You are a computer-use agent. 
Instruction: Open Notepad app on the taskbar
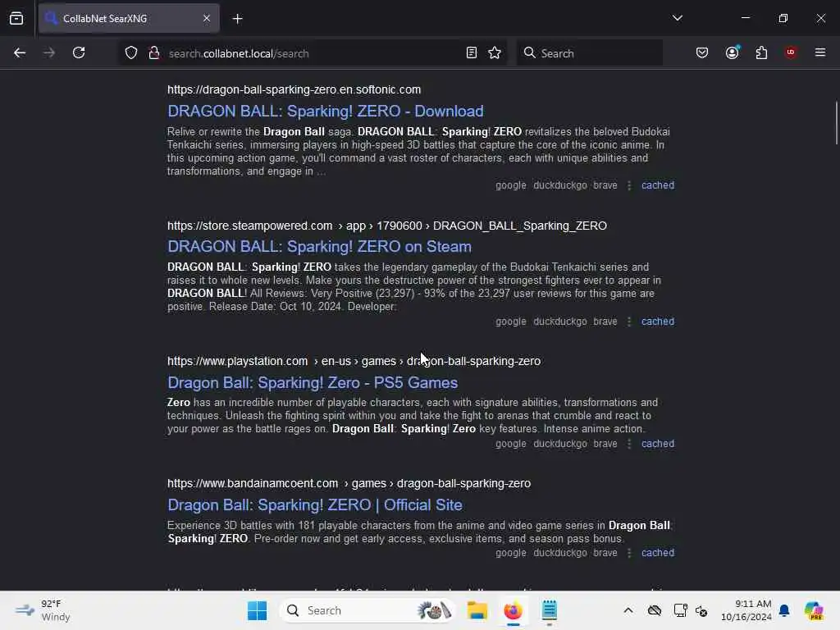pyautogui.click(x=549, y=610)
